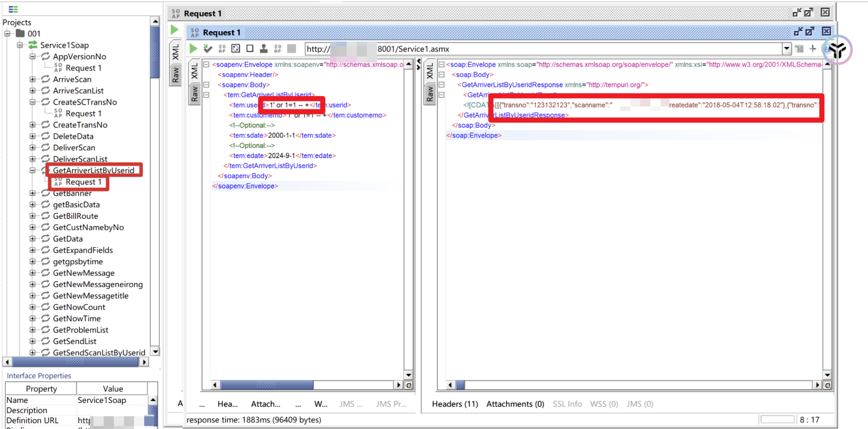Screen dimensions: 868x429
Task: Open the endpoint URL dropdown arrow
Action: [x=787, y=49]
